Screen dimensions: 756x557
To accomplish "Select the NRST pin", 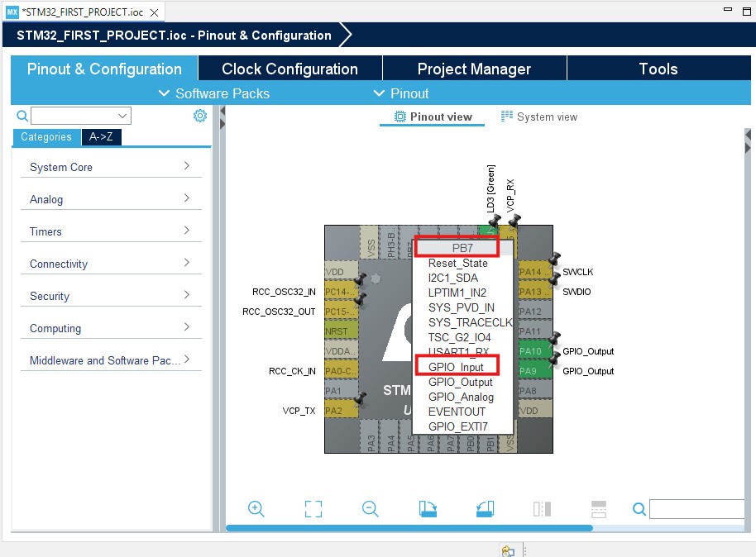I will pos(342,331).
